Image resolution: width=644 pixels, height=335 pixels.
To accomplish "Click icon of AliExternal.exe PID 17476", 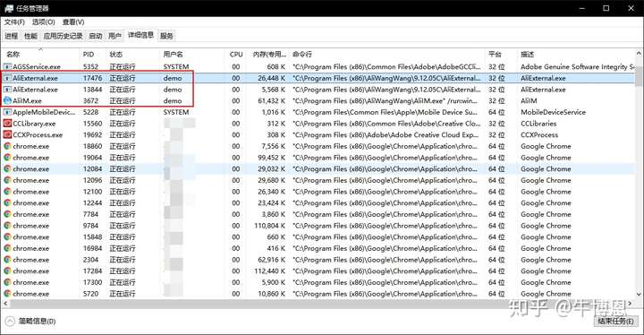I will pos(7,78).
